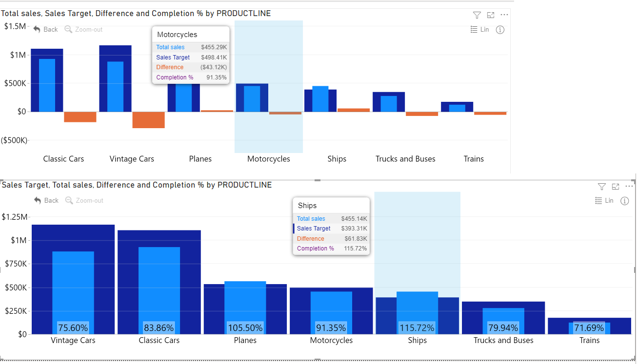Enter focus mode on lower chart
637x364 pixels.
pyautogui.click(x=616, y=187)
